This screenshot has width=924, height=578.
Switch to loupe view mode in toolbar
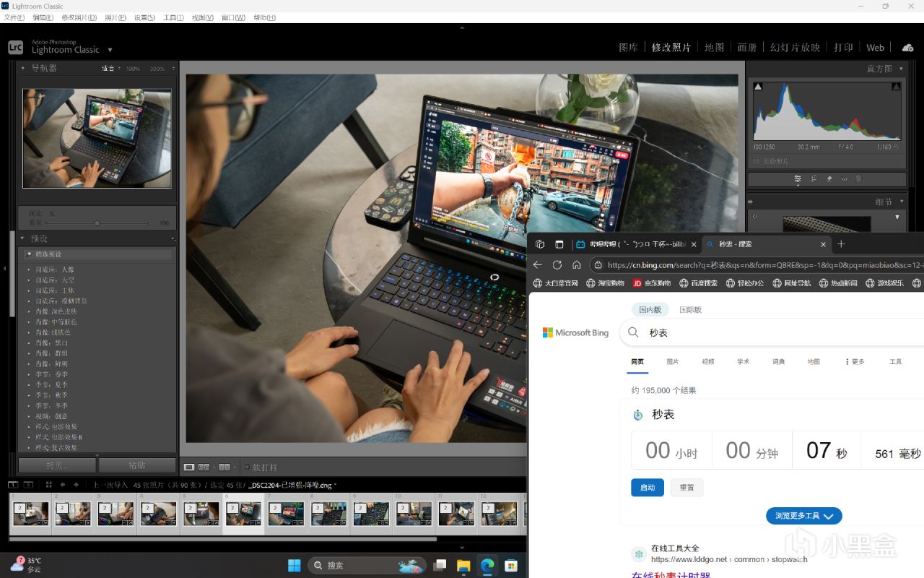[189, 467]
